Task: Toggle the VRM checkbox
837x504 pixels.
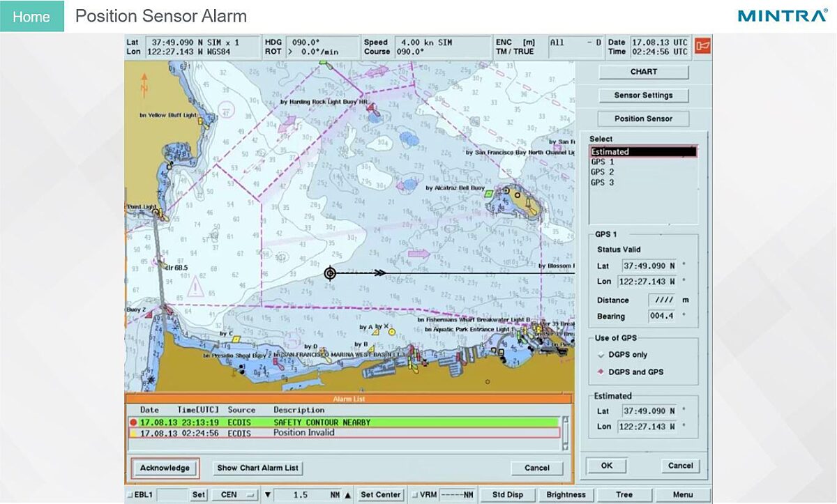Action: (414, 495)
